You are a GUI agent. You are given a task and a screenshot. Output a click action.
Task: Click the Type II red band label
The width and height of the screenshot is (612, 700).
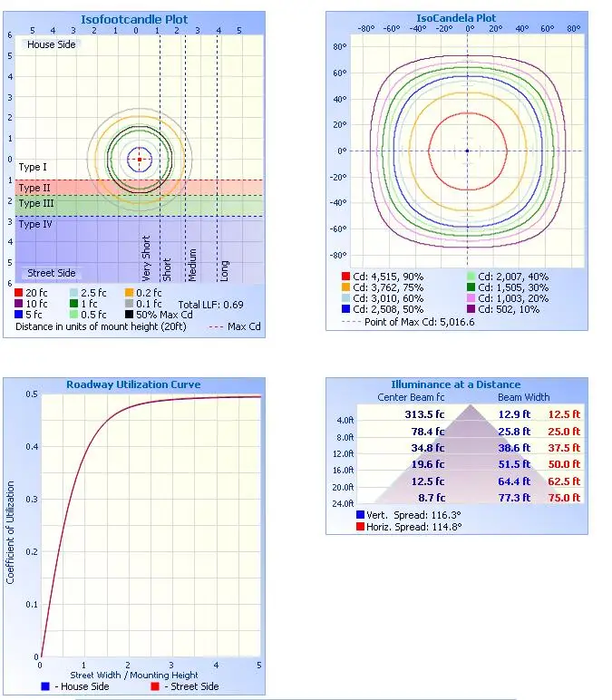[x=35, y=188]
